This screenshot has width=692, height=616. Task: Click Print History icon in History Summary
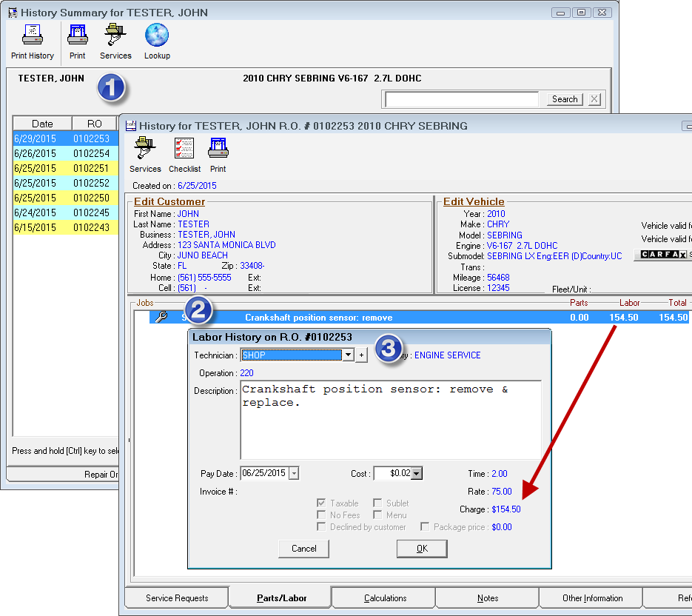pyautogui.click(x=33, y=41)
